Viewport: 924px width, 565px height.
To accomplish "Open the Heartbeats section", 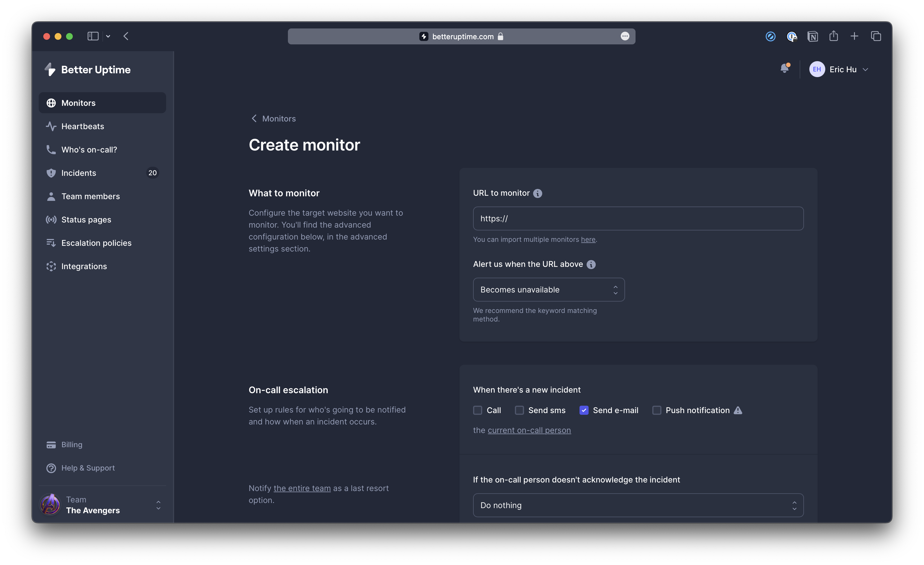I will tap(102, 126).
